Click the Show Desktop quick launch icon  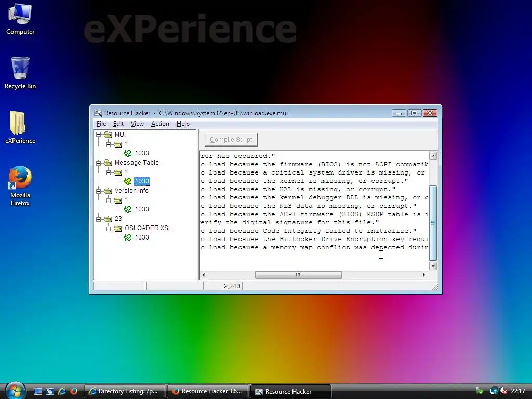37,392
